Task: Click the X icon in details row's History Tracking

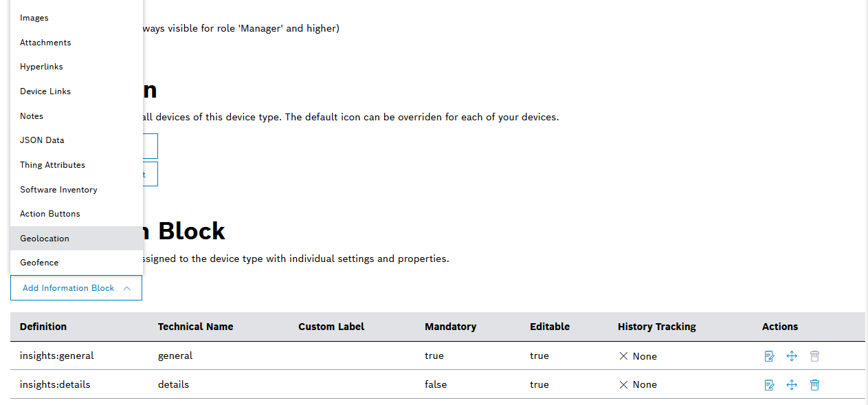Action: (623, 385)
